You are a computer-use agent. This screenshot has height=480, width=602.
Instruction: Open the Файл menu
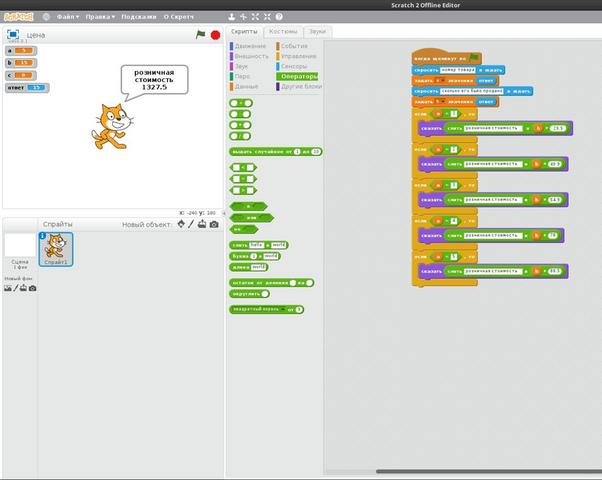pyautogui.click(x=68, y=17)
